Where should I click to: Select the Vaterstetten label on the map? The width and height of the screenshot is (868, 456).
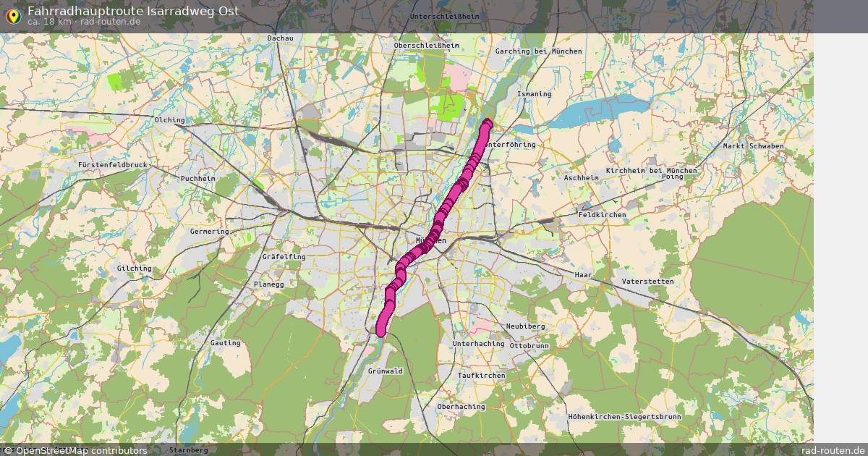pos(647,281)
